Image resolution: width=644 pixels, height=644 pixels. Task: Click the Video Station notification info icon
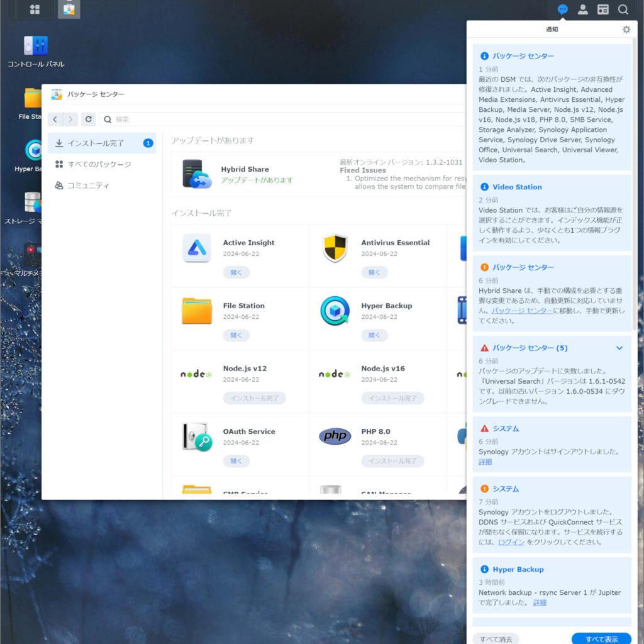[485, 187]
